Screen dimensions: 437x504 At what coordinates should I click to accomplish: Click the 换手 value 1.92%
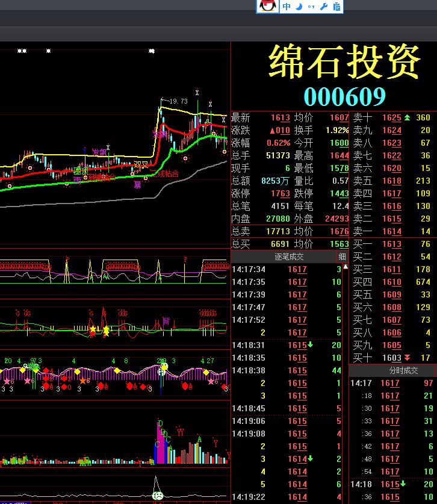click(x=337, y=130)
